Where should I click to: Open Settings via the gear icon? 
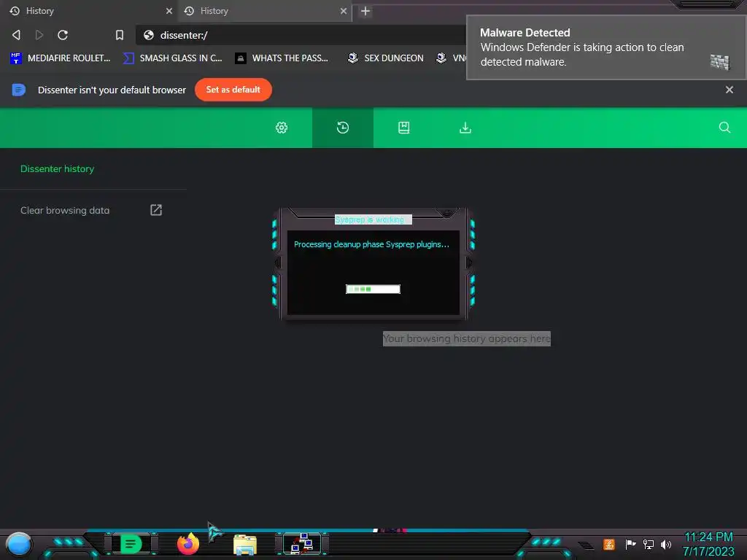pos(282,128)
